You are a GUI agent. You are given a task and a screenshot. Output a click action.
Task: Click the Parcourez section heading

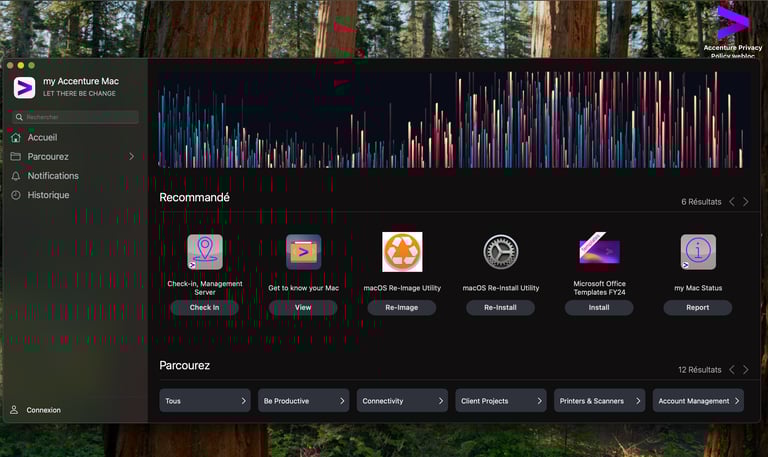coord(185,365)
